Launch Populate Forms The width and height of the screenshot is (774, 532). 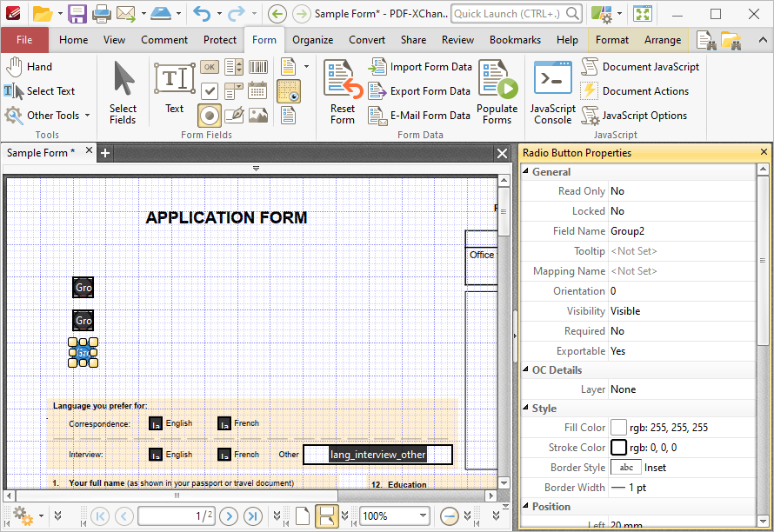coord(497,93)
